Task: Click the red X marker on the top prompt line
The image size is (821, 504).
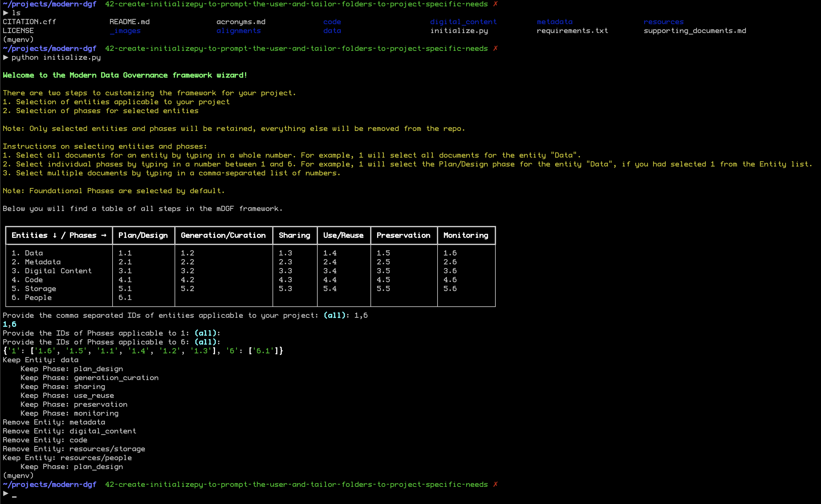Action: click(495, 4)
